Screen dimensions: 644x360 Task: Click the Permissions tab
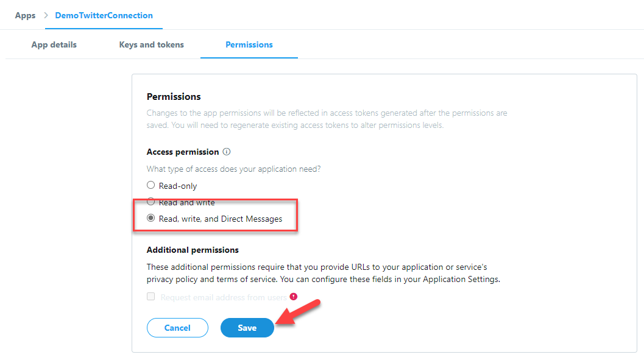(249, 44)
